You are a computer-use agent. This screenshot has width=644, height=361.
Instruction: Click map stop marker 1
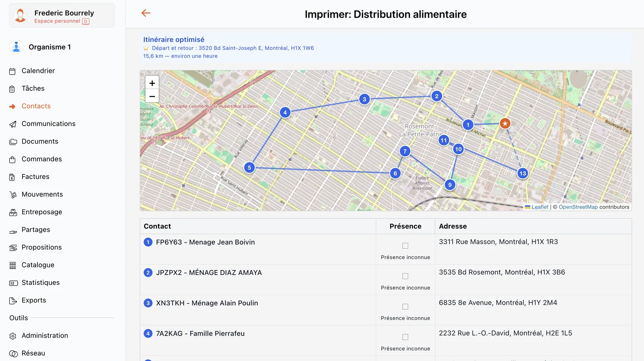point(468,125)
